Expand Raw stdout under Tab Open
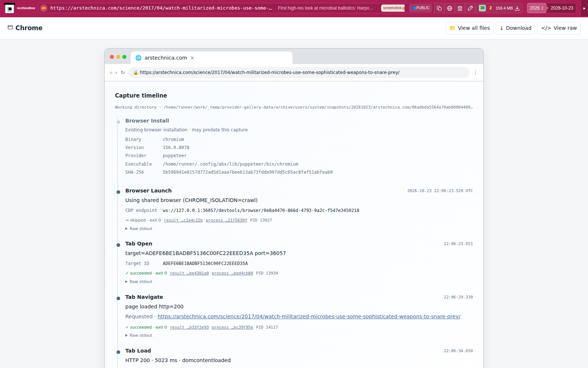The width and height of the screenshot is (588, 368). (139, 282)
